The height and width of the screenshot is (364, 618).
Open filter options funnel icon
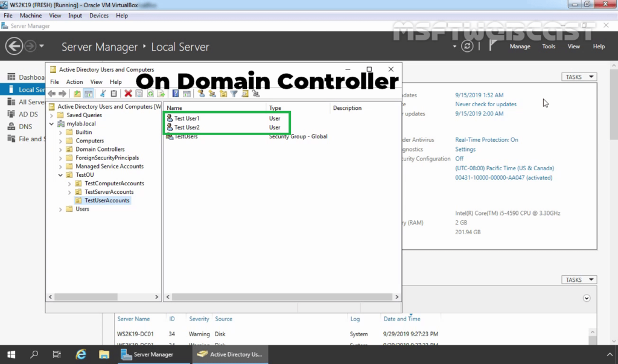coord(234,94)
